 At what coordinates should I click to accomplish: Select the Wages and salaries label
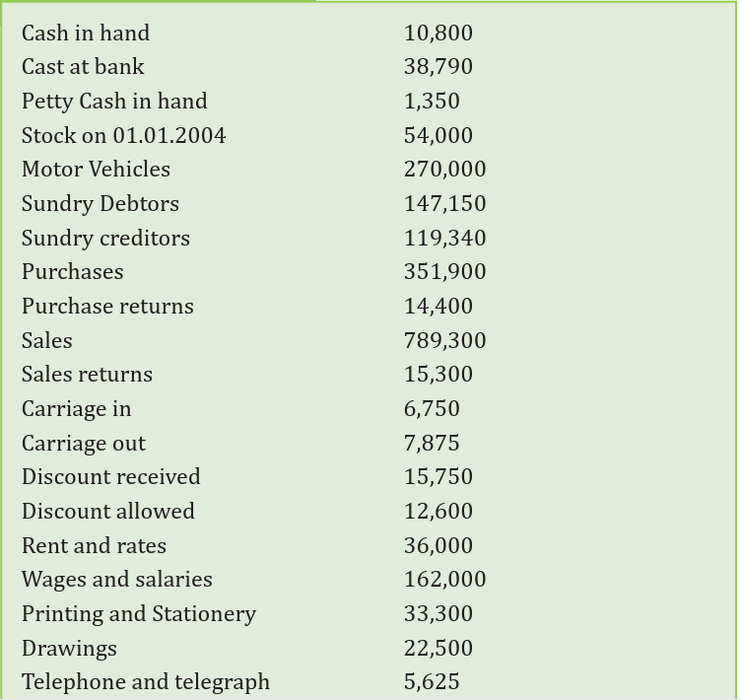coord(117,580)
